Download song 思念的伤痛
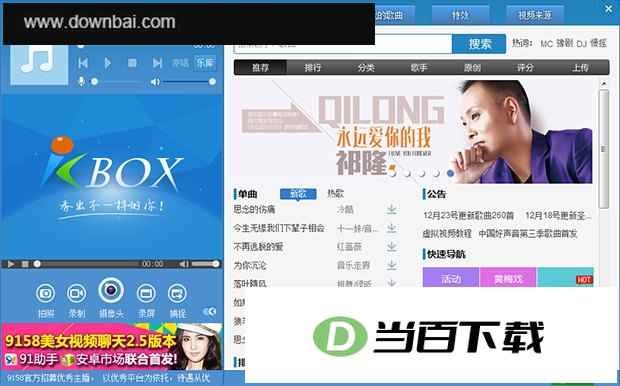 391,209
